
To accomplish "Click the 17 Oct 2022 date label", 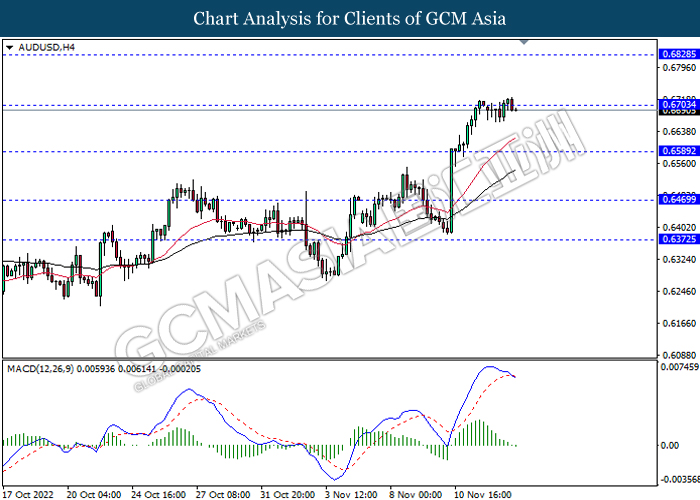I will pyautogui.click(x=28, y=495).
